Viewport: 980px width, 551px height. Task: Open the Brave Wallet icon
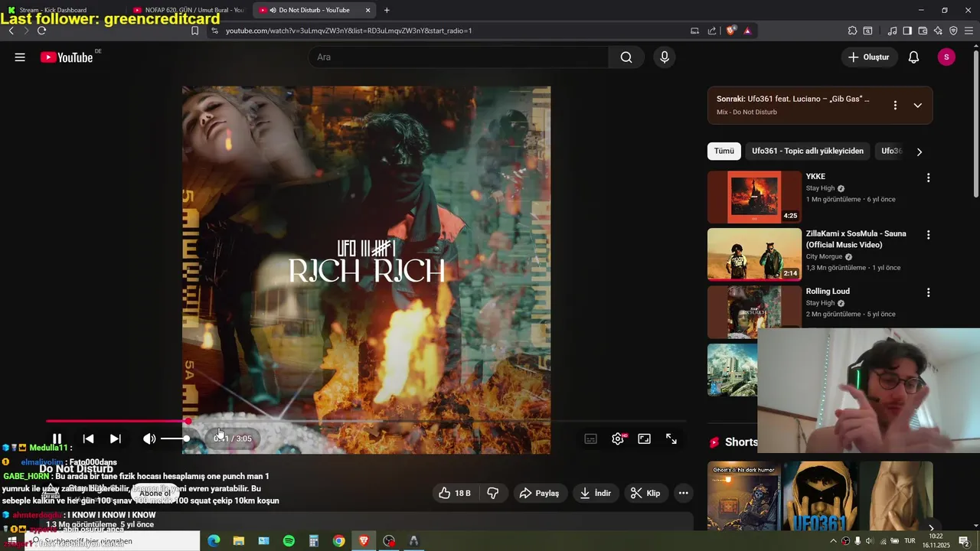pos(923,31)
